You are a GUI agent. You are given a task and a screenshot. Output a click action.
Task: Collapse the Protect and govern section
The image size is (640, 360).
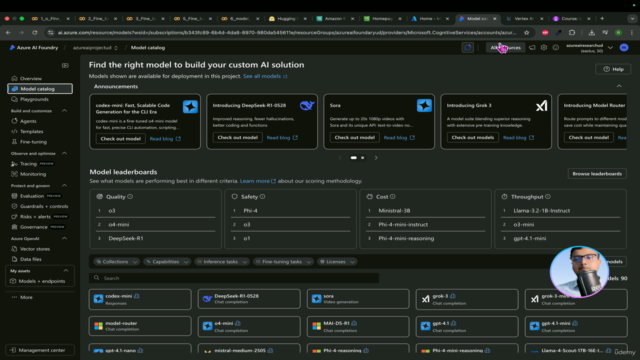click(x=64, y=185)
